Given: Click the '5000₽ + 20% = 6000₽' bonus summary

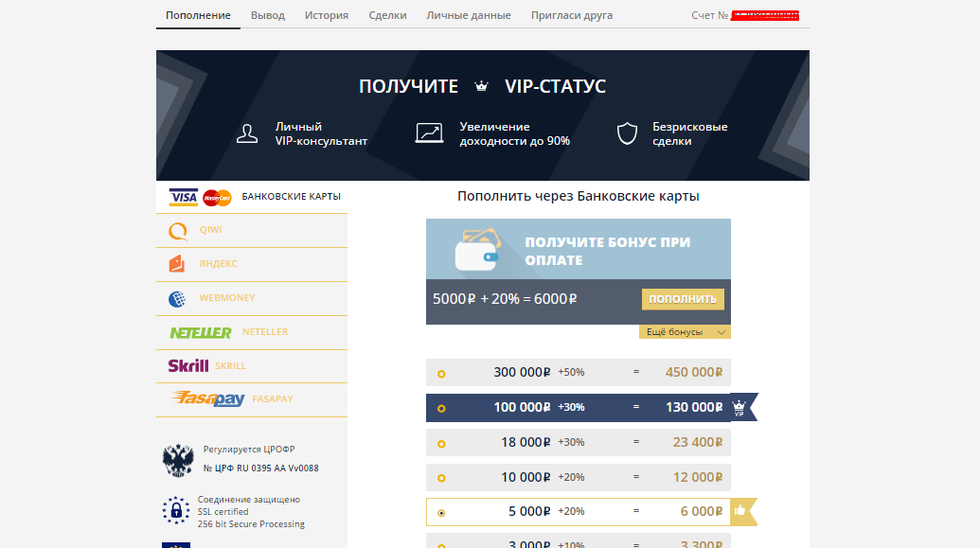Looking at the screenshot, I should click(505, 299).
